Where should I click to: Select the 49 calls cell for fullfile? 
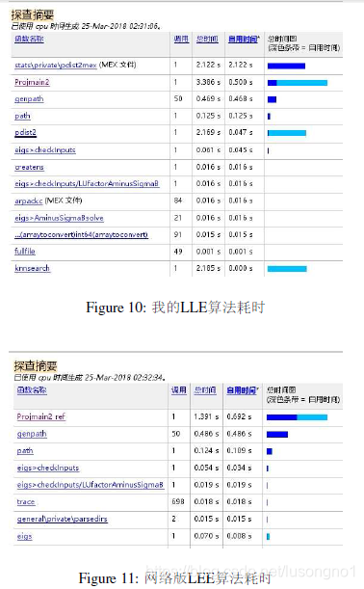tap(178, 252)
